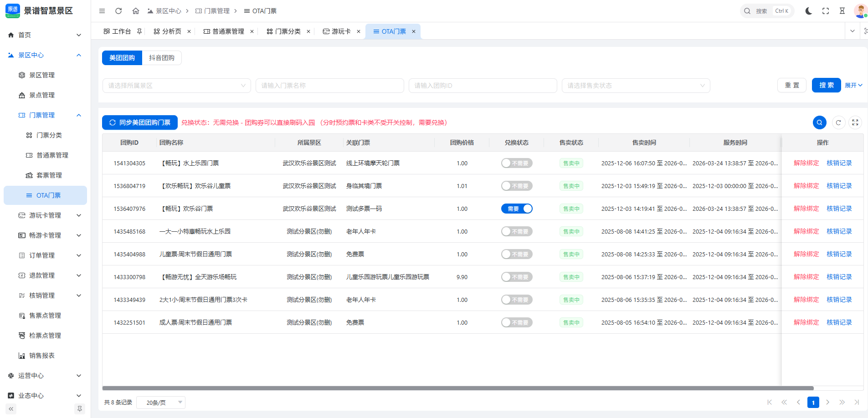Select page 1 in pagination
This screenshot has height=418, width=868.
813,402
